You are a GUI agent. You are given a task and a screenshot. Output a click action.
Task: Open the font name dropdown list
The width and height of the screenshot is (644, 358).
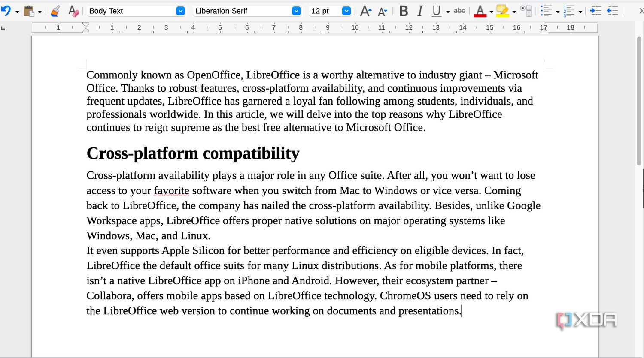tap(296, 11)
